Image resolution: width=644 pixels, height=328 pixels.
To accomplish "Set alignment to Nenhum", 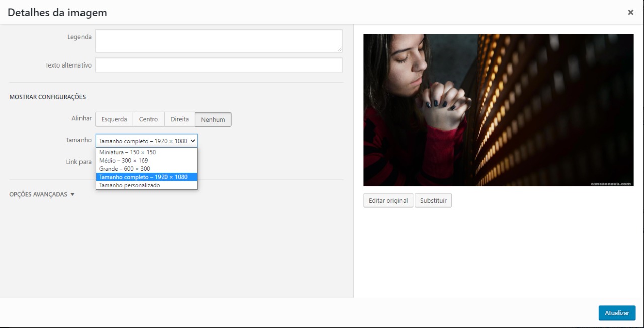I will coord(213,119).
